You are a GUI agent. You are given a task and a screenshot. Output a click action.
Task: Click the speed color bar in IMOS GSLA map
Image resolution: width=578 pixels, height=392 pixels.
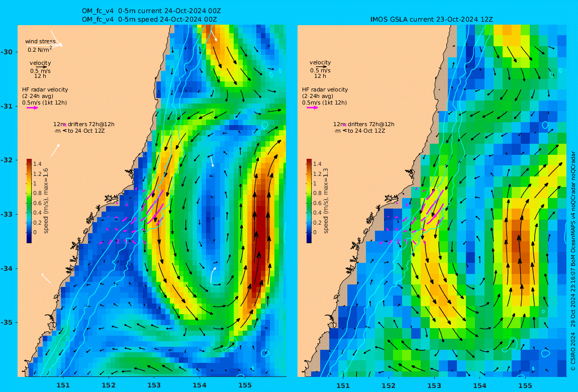[x=309, y=201]
